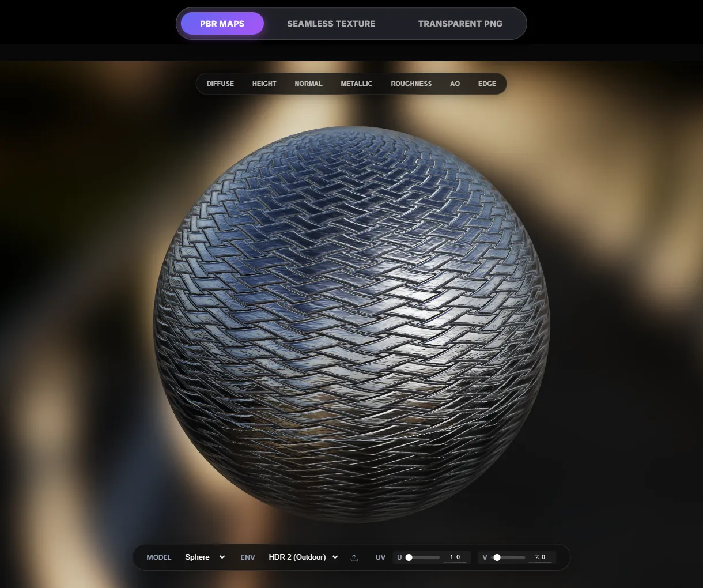
Task: Select the DIFFUSE map view
Action: 220,84
